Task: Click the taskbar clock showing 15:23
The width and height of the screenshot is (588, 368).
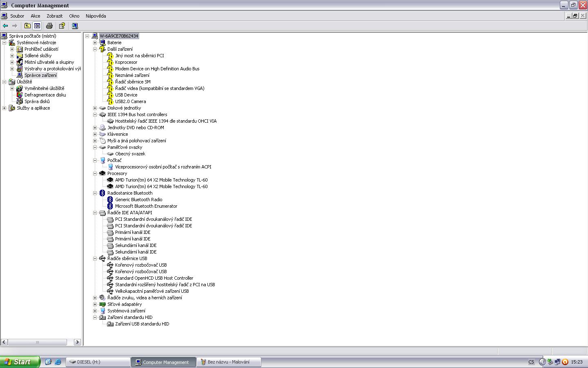Action: click(x=577, y=362)
